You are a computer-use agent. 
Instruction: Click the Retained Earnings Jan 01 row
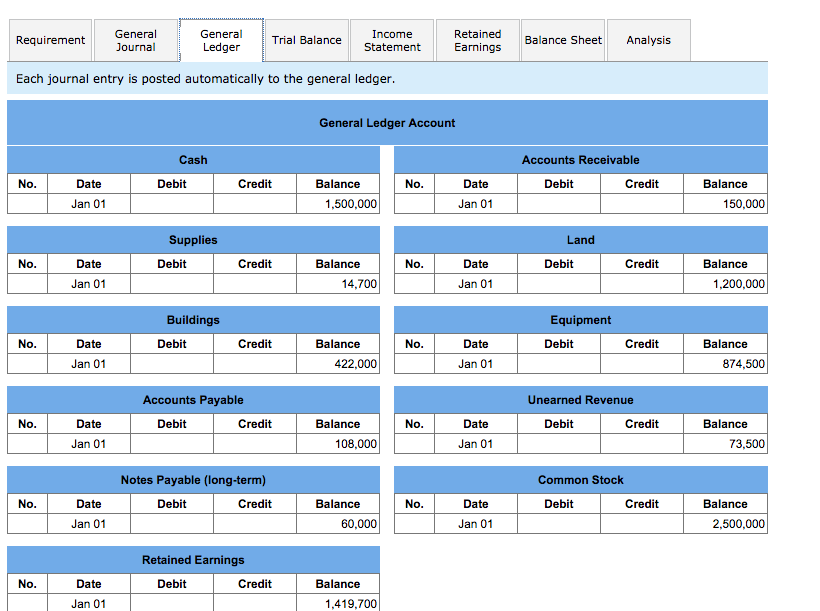pos(88,603)
